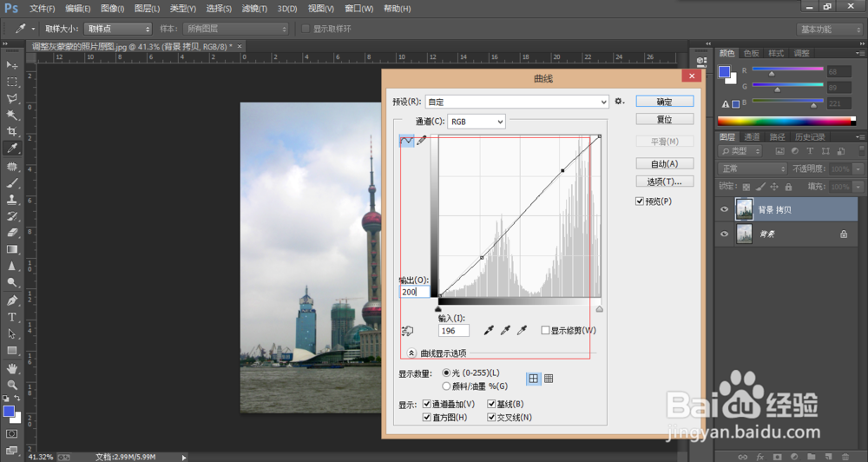Select the Rectangular Marquee tool

coord(11,82)
